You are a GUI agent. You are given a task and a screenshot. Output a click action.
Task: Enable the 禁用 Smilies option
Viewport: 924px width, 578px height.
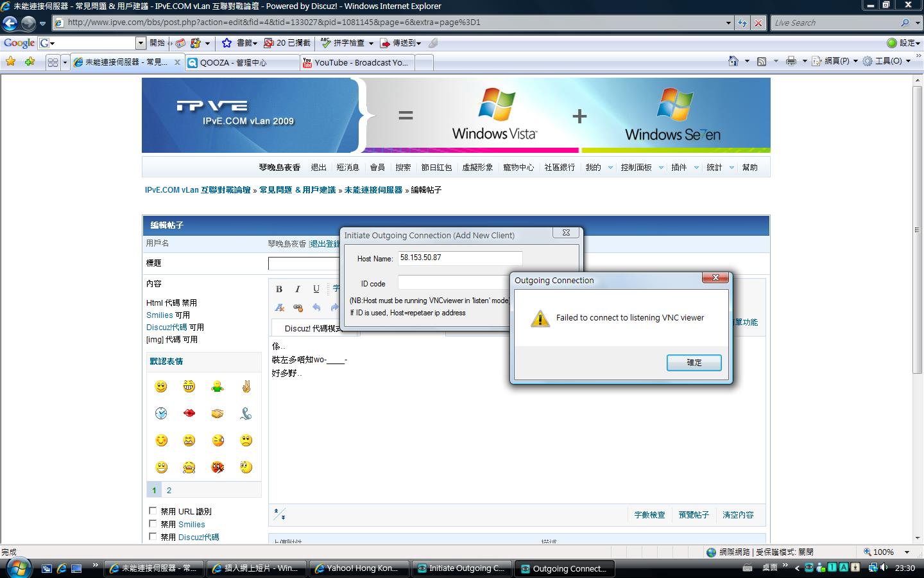153,523
